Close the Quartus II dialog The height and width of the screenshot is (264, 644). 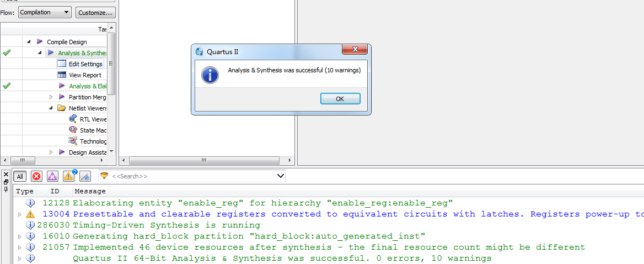355,50
